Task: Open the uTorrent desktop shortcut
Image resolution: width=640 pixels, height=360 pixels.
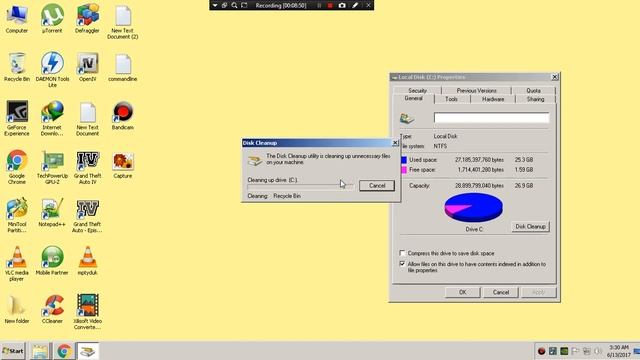Action: coord(52,19)
